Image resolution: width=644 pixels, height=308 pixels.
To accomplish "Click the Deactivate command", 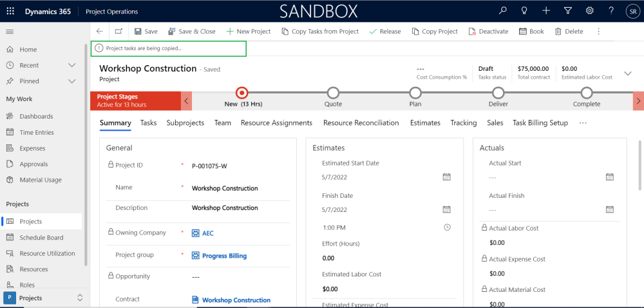I will pyautogui.click(x=488, y=31).
